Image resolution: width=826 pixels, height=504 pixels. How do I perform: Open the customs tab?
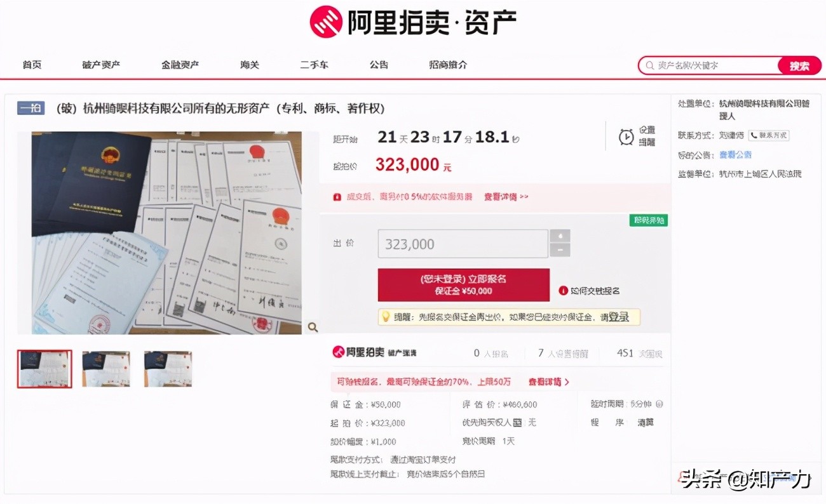tap(250, 65)
